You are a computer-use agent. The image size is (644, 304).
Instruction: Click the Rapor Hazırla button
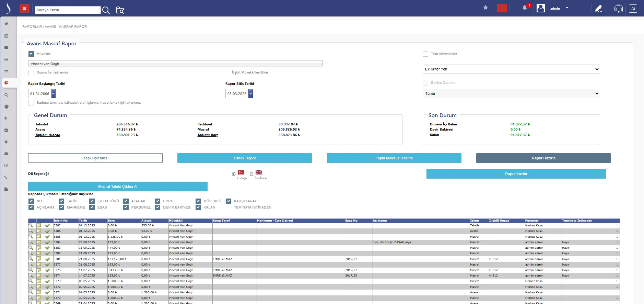pyautogui.click(x=543, y=158)
